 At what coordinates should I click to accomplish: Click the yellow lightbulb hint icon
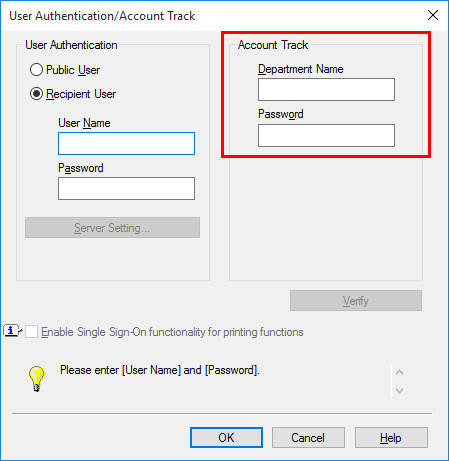[x=36, y=379]
